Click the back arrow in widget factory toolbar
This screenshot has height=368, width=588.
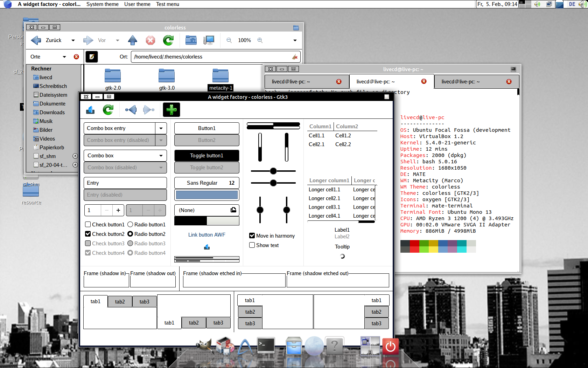click(x=130, y=110)
